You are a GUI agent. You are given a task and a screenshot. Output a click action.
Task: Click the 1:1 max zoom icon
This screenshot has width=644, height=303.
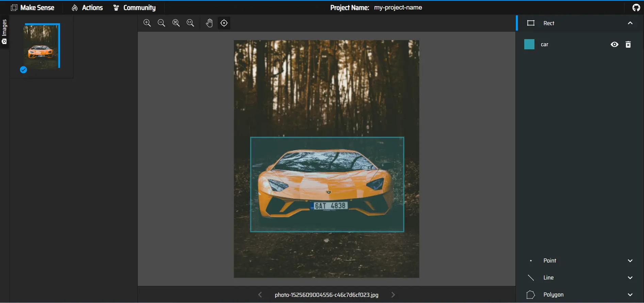point(191,23)
